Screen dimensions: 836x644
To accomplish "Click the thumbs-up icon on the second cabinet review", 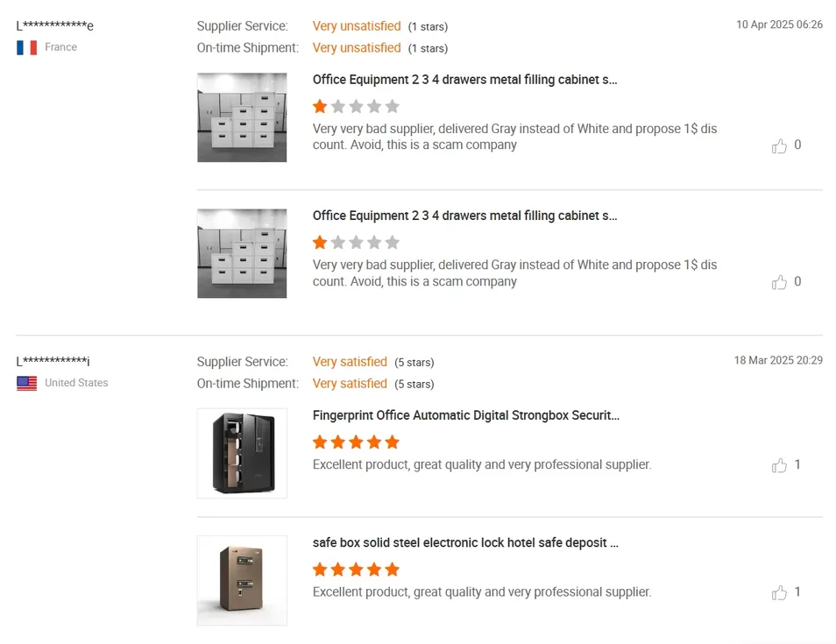I will click(x=779, y=282).
